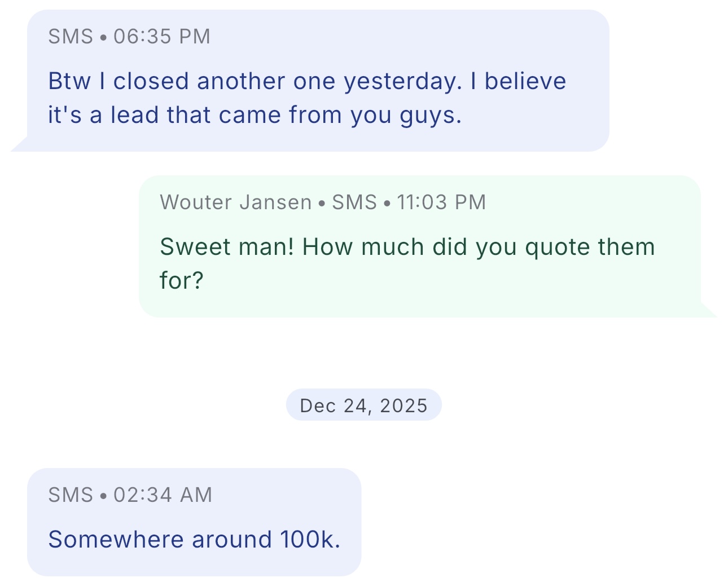Click the 11:03 PM timestamp

pyautogui.click(x=441, y=202)
